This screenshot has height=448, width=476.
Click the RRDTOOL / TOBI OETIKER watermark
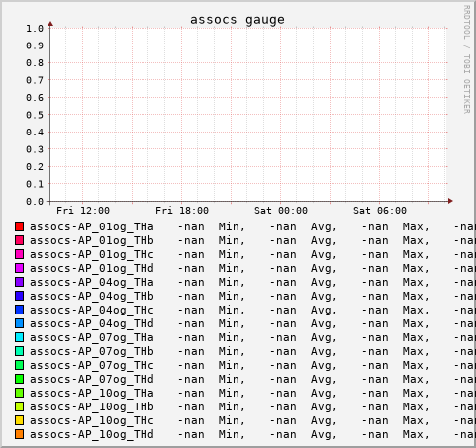[467, 59]
